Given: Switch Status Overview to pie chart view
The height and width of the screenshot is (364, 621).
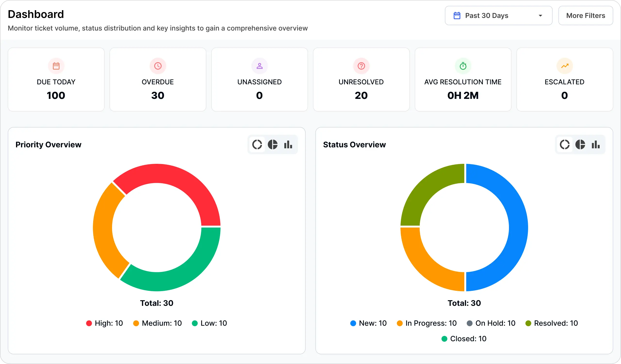Looking at the screenshot, I should [580, 144].
